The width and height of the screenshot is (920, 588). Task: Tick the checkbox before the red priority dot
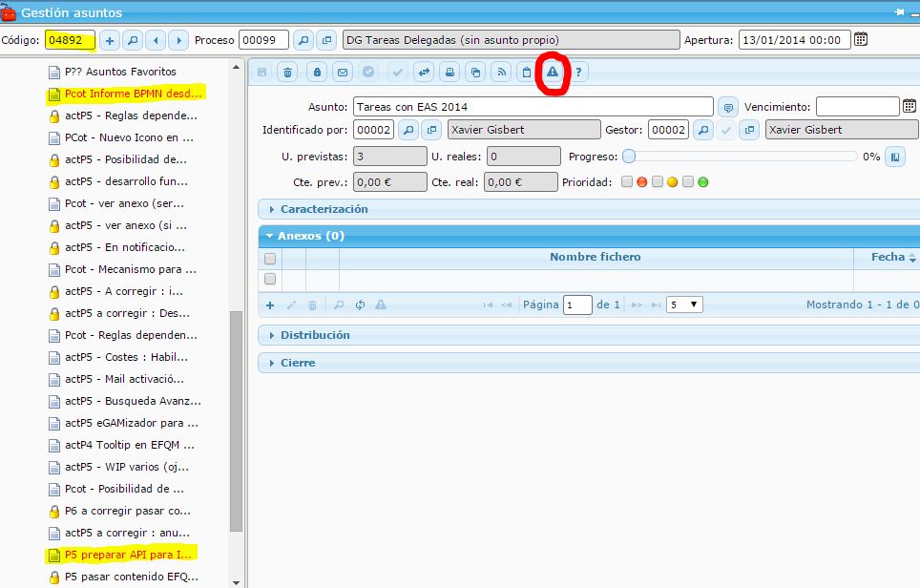click(x=627, y=182)
